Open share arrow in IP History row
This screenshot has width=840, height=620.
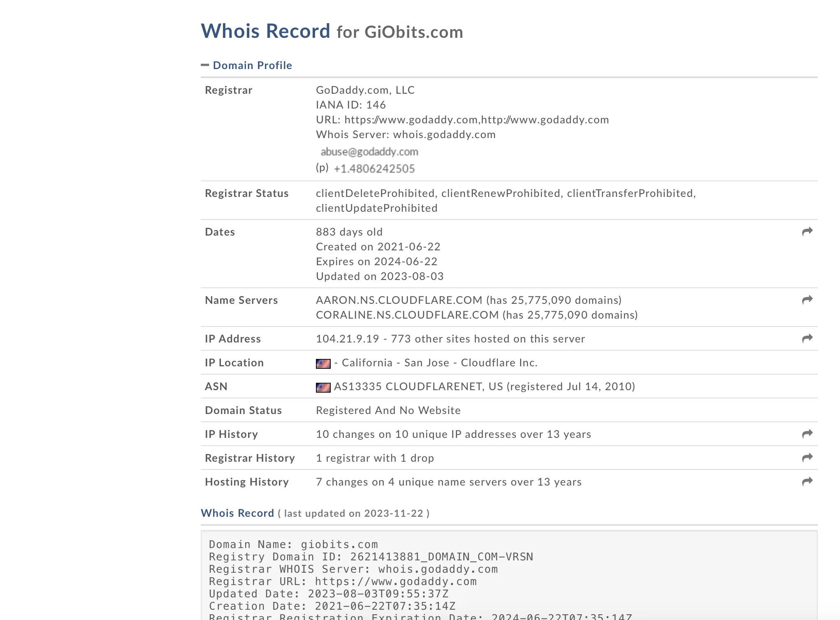coord(808,434)
